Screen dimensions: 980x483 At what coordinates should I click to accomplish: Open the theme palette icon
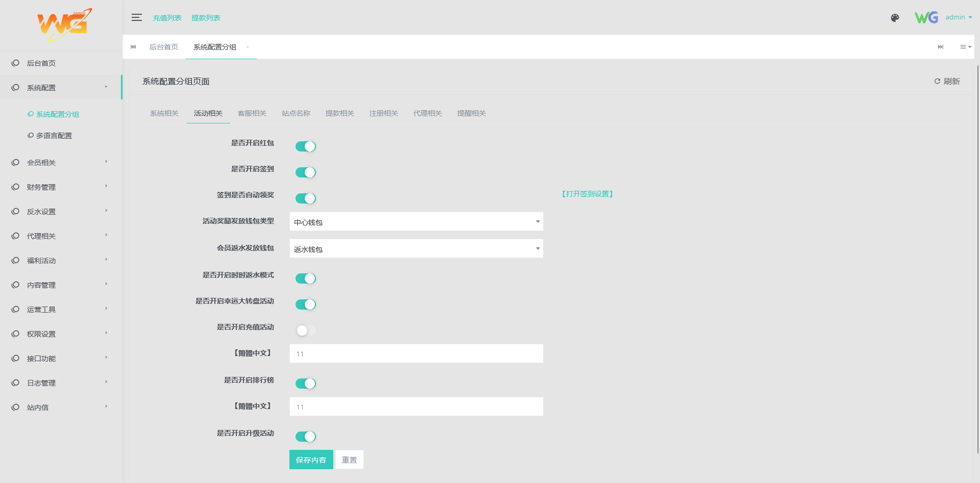coord(895,18)
